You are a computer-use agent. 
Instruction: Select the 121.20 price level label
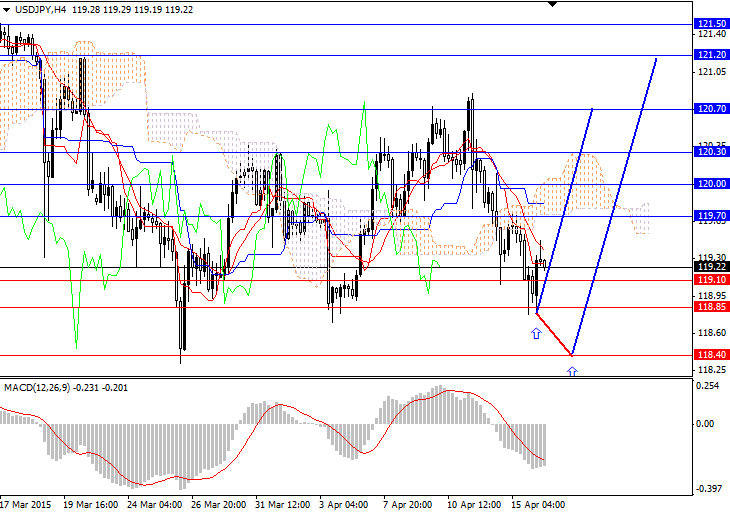711,55
